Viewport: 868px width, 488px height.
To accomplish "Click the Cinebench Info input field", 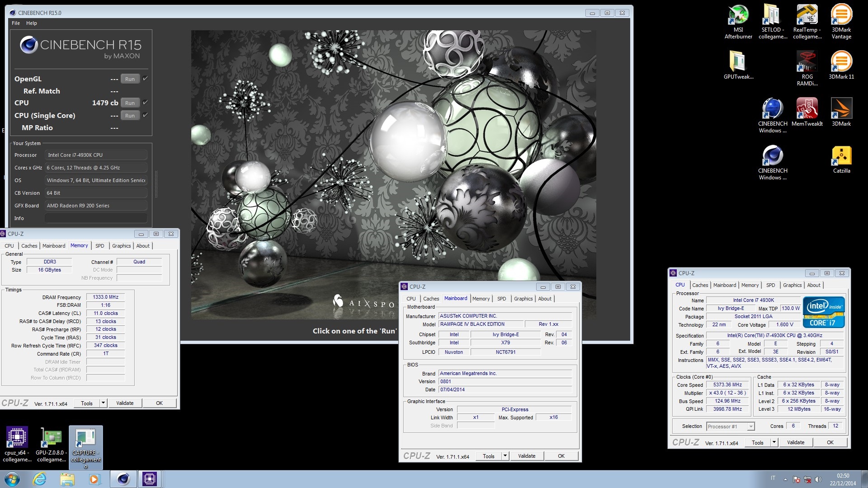I will tap(96, 218).
